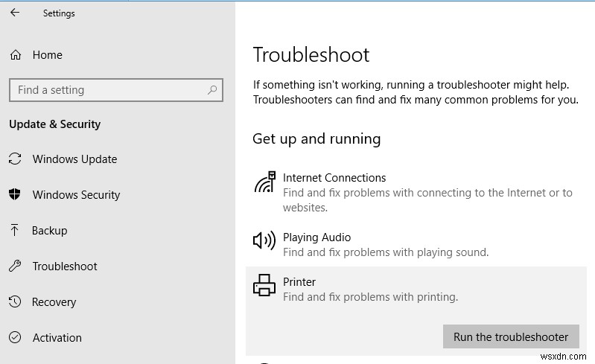Screen dimensions: 595x364
Task: Click the search magnifier icon
Action: (212, 90)
